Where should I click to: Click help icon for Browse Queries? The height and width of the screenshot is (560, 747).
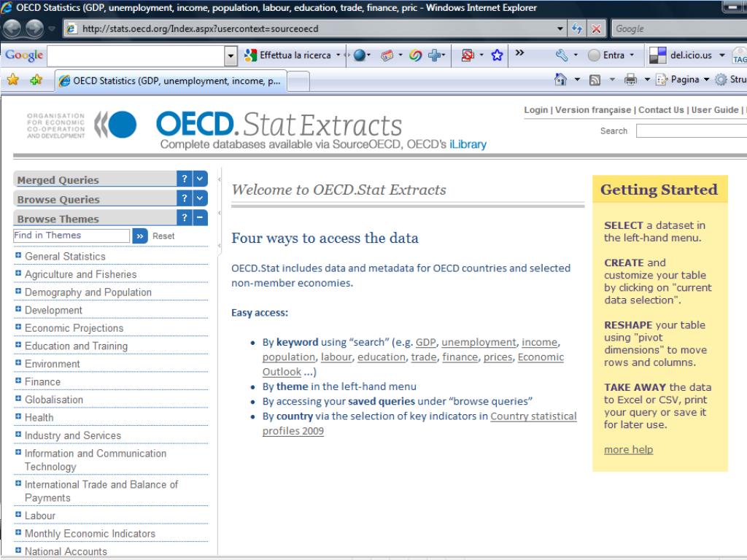coord(185,198)
